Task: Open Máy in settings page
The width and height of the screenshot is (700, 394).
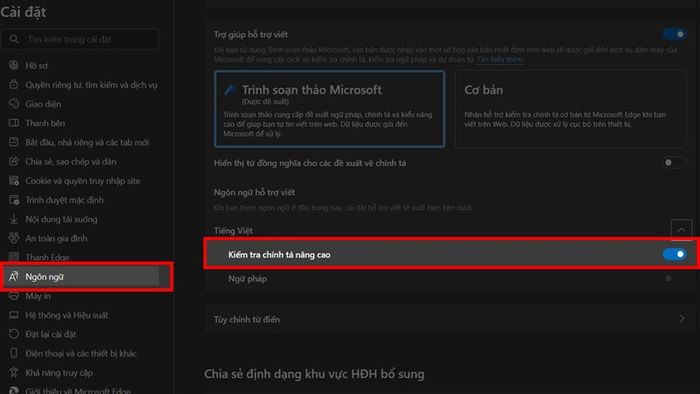Action: coord(38,296)
